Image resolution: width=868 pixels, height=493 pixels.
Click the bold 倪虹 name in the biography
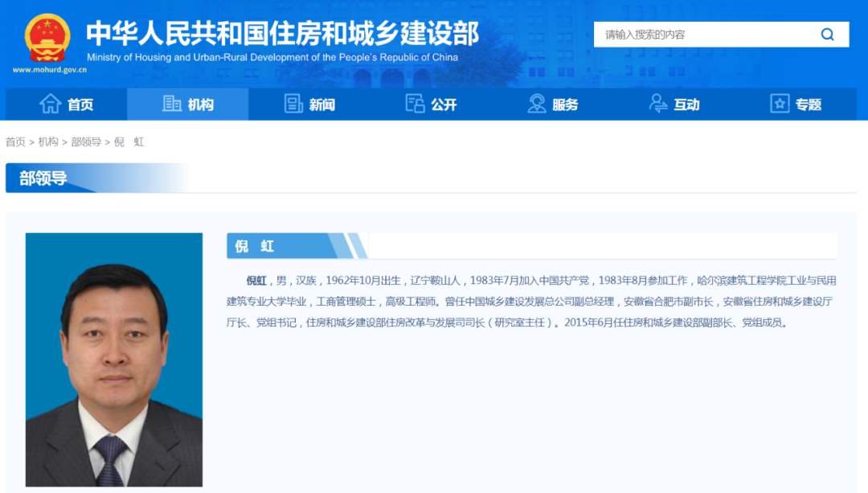pyautogui.click(x=256, y=281)
